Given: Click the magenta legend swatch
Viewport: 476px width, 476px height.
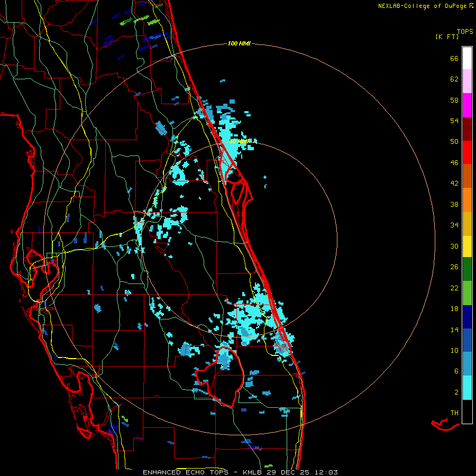Looking at the screenshot, I should (467, 105).
